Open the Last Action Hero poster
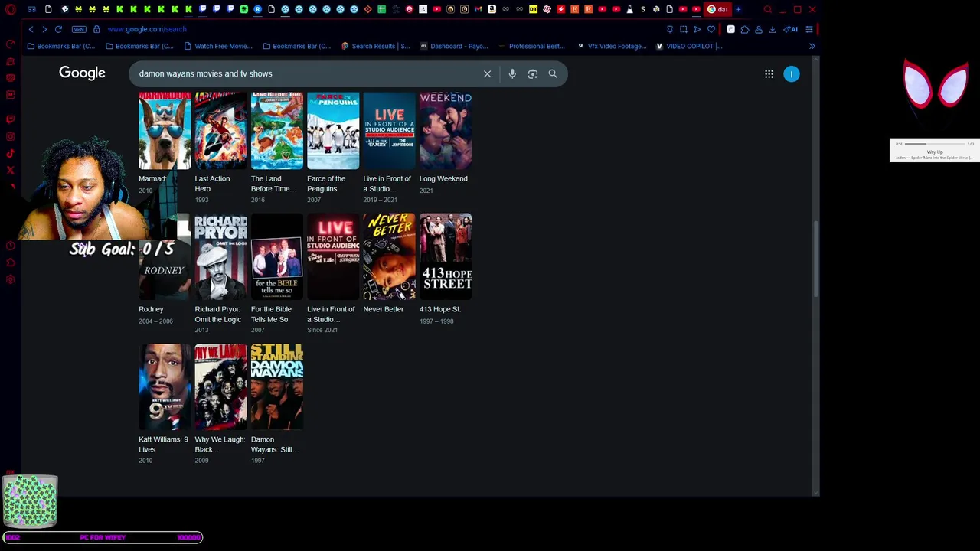 pyautogui.click(x=220, y=131)
